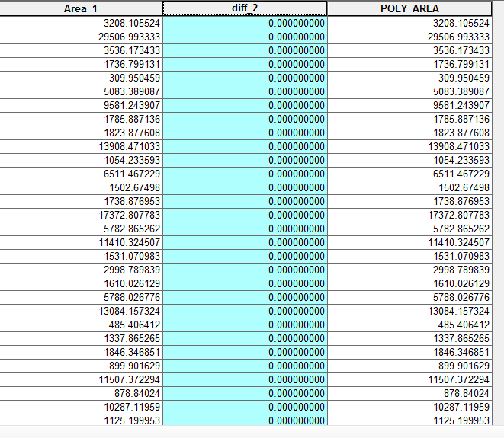Select Area_1 cell 9581.243907
Screen dimensions: 504x438
(x=81, y=106)
